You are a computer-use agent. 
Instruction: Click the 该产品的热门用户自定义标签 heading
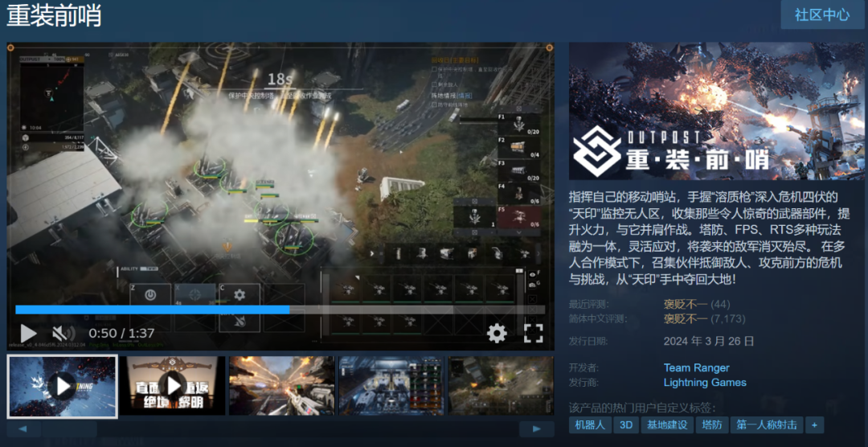click(x=642, y=408)
